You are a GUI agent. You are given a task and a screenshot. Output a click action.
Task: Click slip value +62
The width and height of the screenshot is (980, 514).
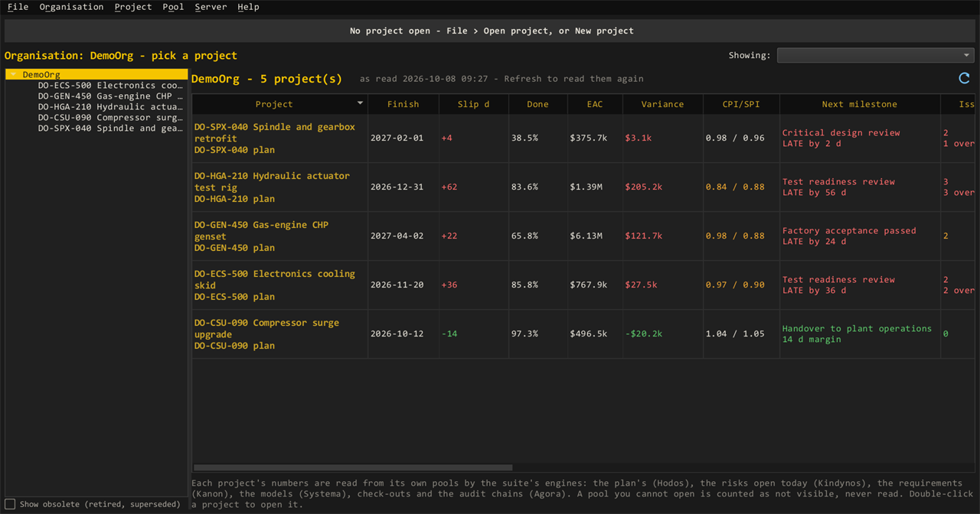point(449,187)
